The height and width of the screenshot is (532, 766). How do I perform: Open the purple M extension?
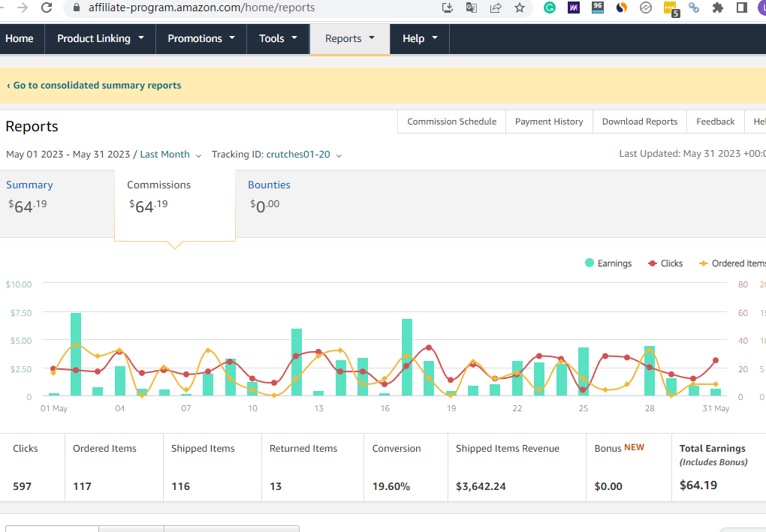pyautogui.click(x=574, y=8)
